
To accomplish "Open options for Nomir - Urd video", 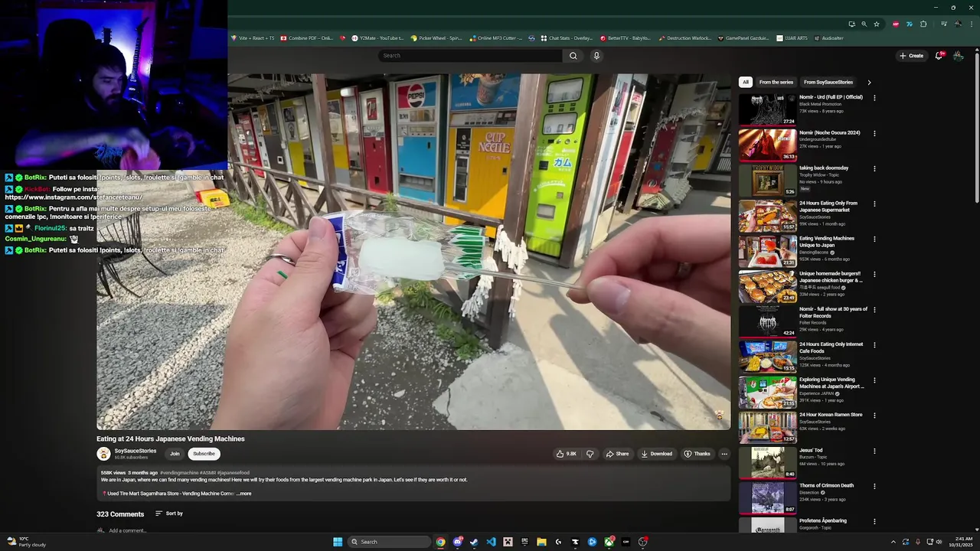I will (874, 98).
